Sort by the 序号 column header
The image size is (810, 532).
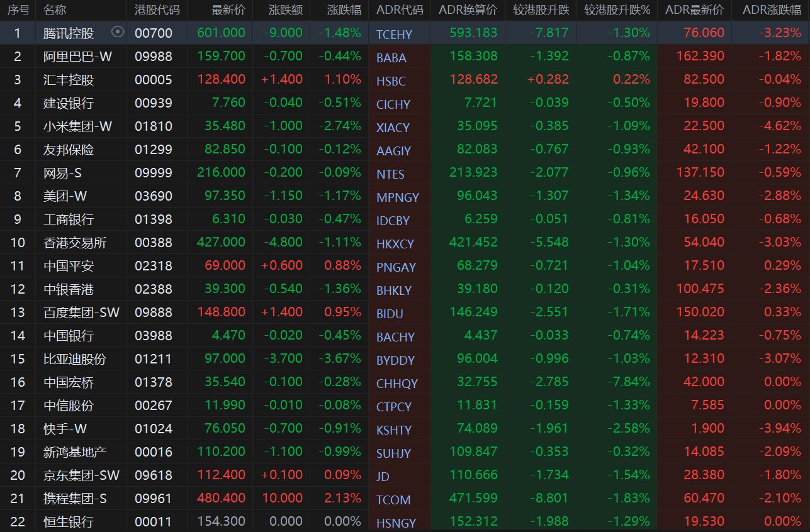tap(18, 10)
